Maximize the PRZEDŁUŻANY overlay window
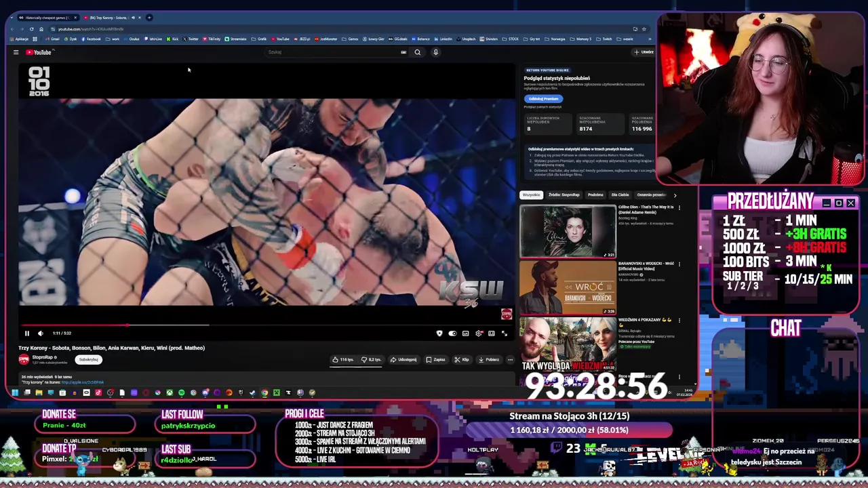 [839, 203]
